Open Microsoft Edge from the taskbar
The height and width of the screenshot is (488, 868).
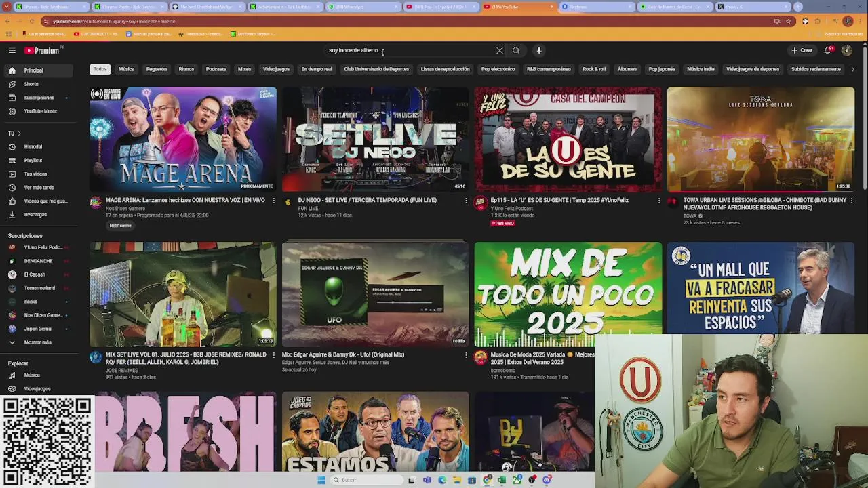442,480
